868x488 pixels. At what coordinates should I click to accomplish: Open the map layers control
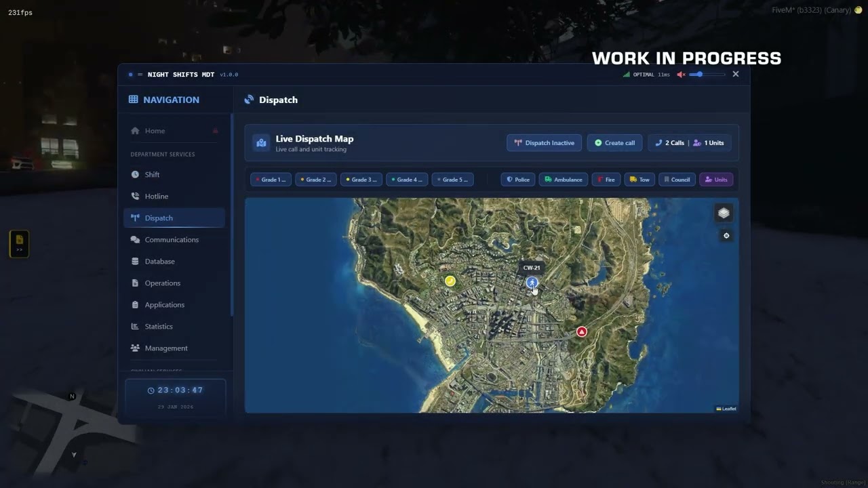click(724, 213)
